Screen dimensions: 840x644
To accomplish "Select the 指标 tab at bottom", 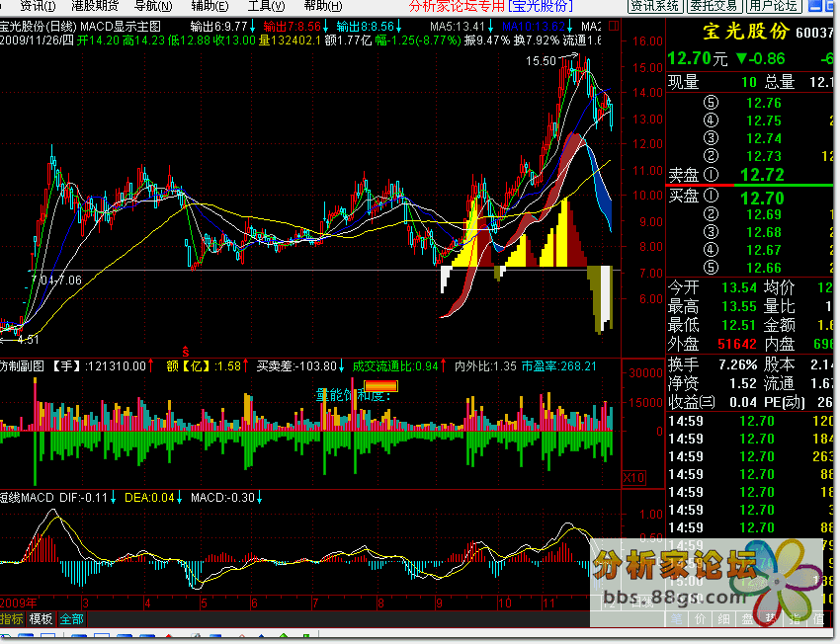I will (12, 619).
